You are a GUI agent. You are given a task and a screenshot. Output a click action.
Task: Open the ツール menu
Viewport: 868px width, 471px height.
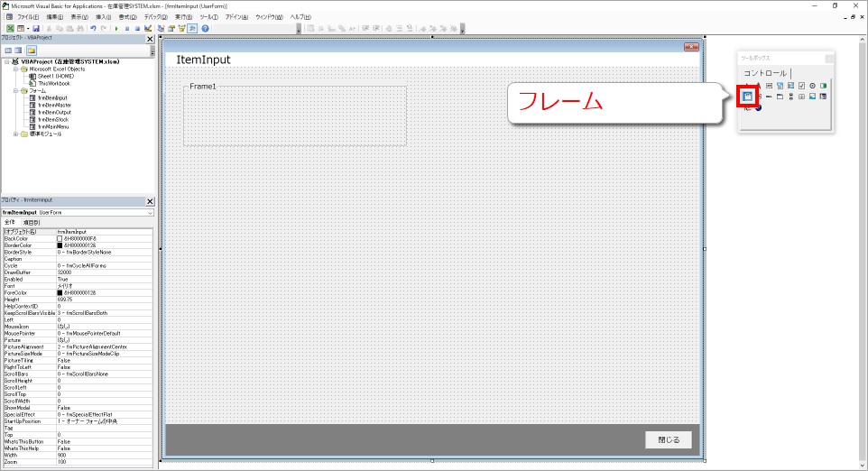[x=208, y=17]
